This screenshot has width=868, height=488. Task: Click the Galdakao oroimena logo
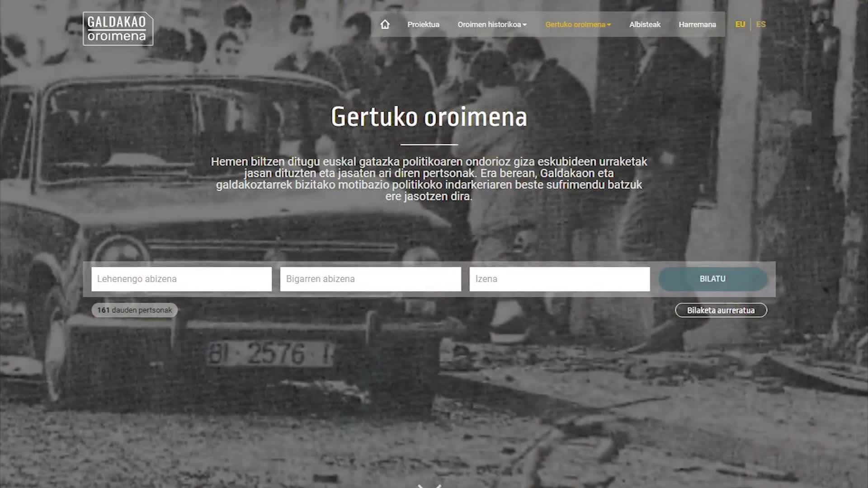[x=118, y=28]
